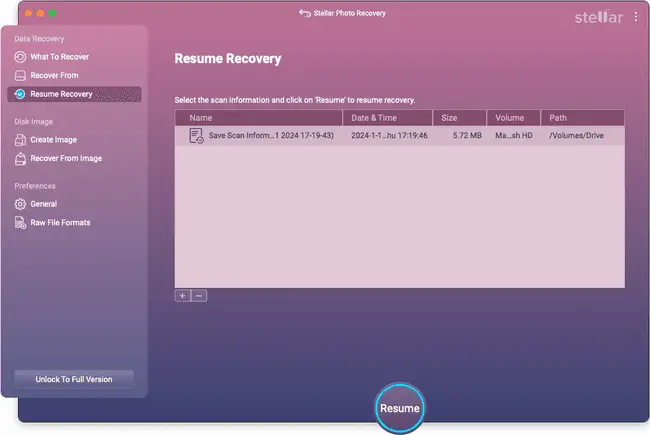
Task: Open Create Image option
Action: (x=53, y=140)
